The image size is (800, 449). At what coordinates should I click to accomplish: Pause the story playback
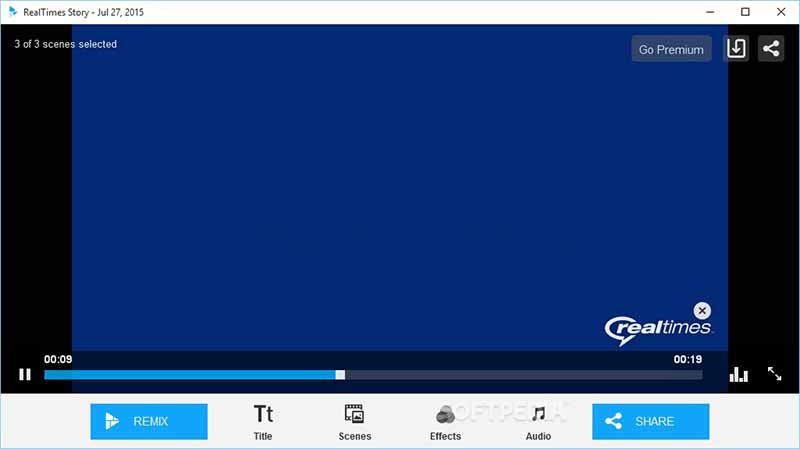24,375
